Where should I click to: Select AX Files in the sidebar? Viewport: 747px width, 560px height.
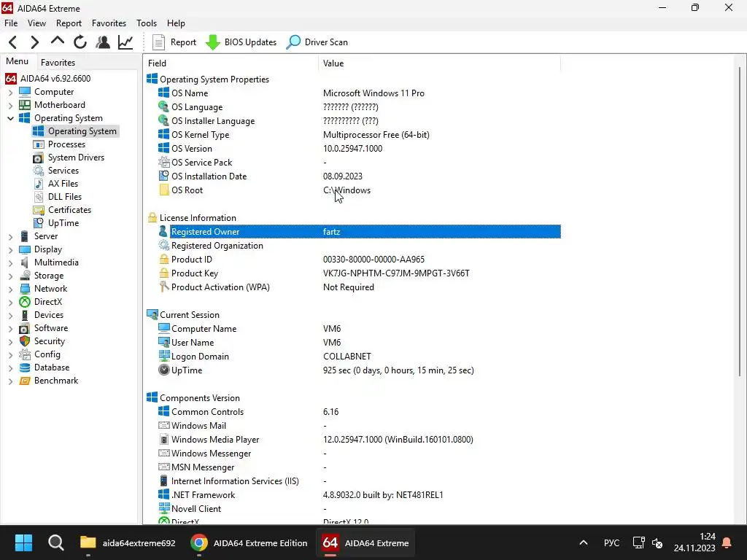[x=63, y=183]
